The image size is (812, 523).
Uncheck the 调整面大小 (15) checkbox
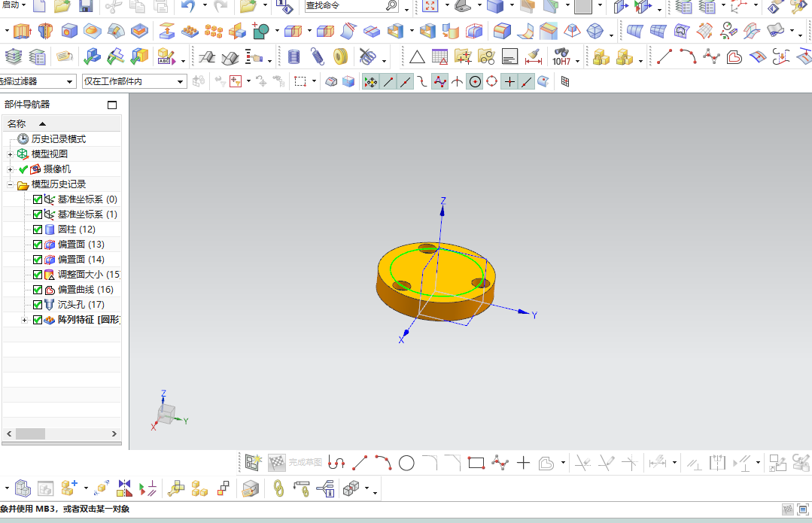[38, 275]
